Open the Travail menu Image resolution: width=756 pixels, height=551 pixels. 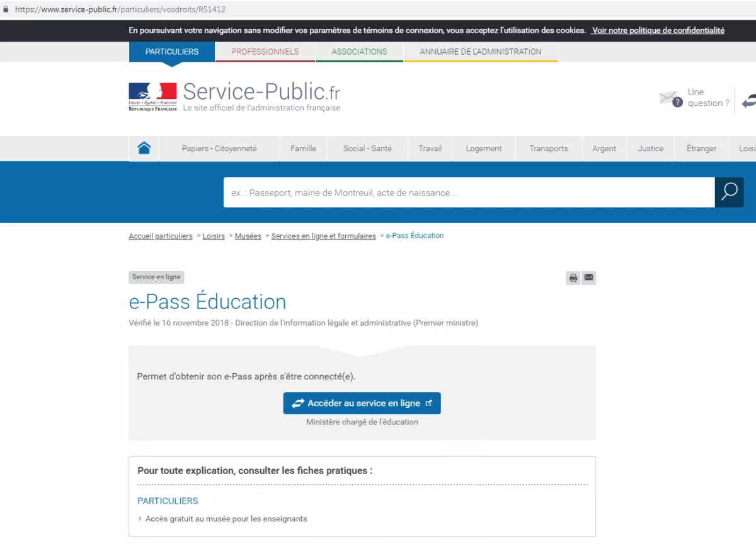pos(430,149)
